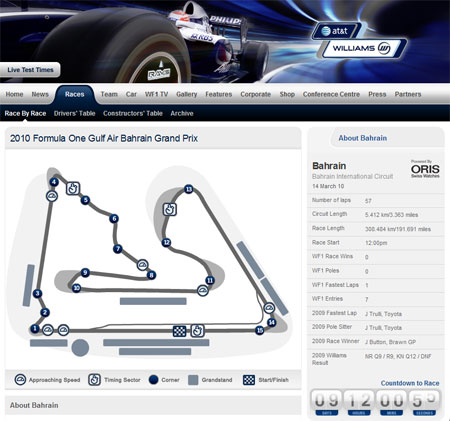
Task: Click corner 14 marker on track map
Action: (272, 322)
